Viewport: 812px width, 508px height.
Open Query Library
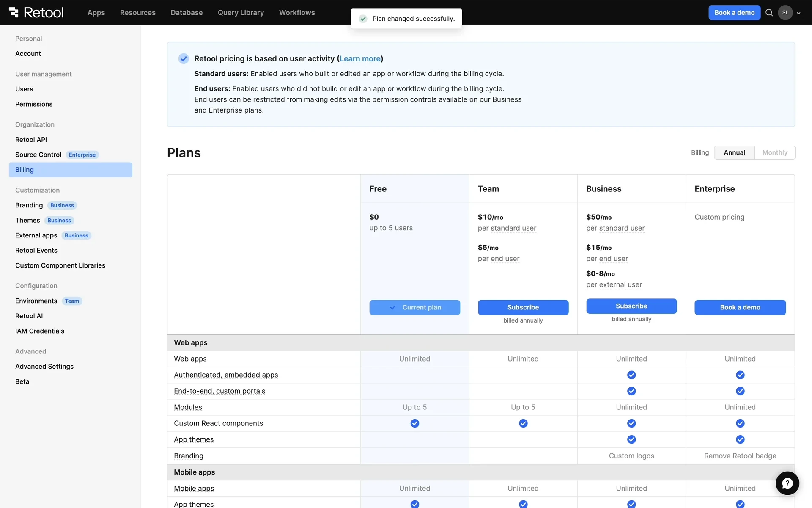241,13
